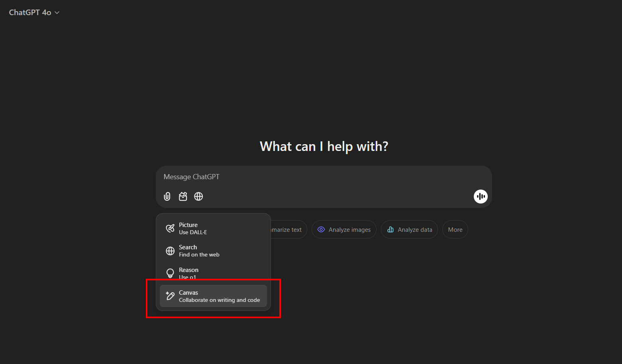Viewport: 622px width, 364px height.
Task: Click the globe icon beside Search
Action: click(x=170, y=251)
